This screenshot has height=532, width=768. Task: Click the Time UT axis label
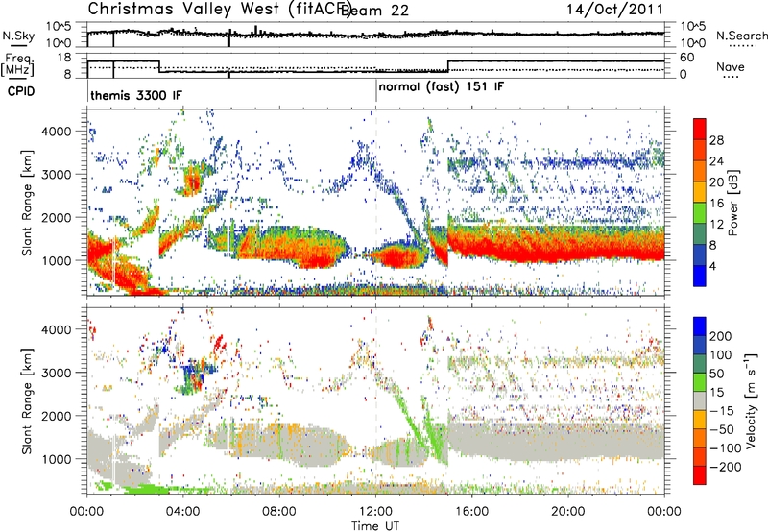pos(375,526)
